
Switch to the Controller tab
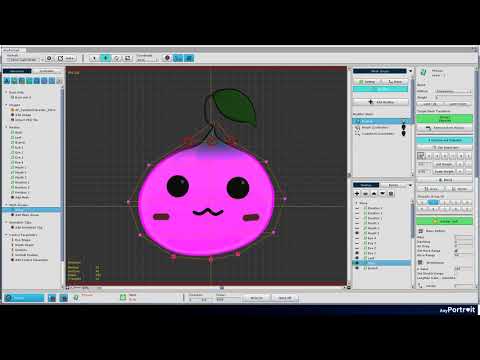click(x=47, y=71)
